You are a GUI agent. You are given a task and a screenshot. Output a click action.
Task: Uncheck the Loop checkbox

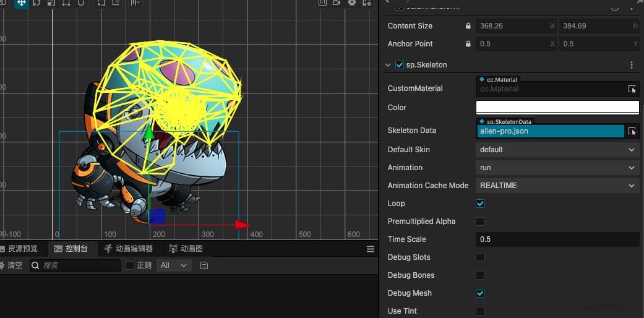pos(479,204)
